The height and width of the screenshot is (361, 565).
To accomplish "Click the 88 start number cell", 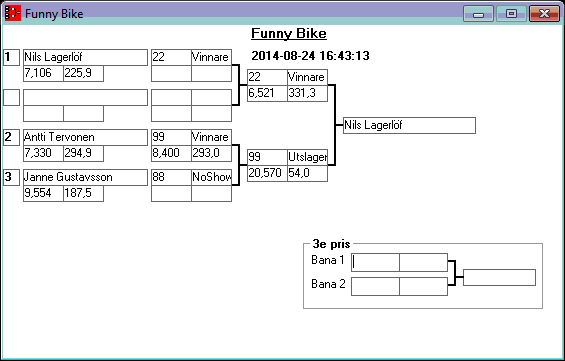I will click(x=171, y=177).
